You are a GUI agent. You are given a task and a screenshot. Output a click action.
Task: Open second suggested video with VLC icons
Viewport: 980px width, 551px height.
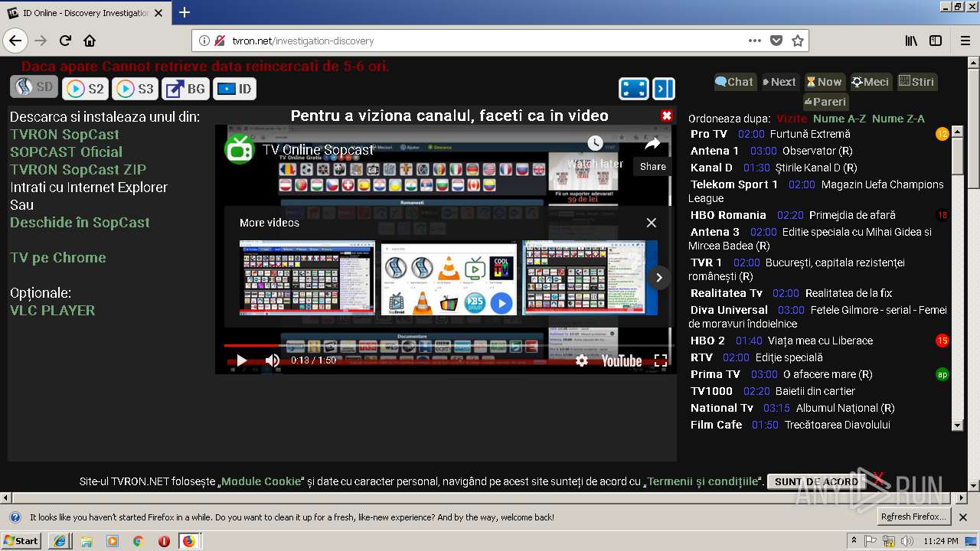click(449, 278)
